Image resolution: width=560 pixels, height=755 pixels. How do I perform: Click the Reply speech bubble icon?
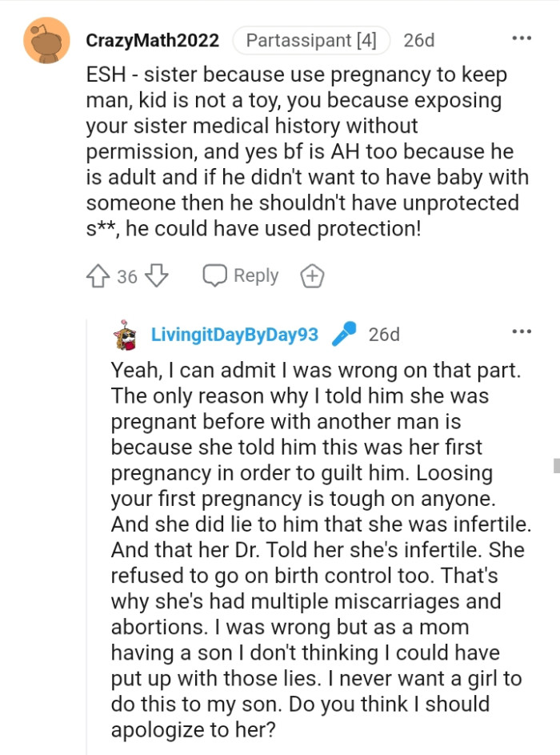click(x=216, y=275)
